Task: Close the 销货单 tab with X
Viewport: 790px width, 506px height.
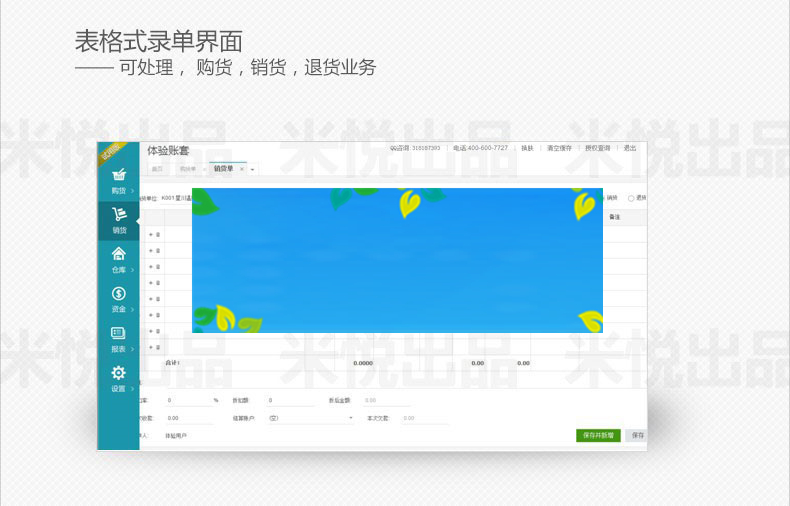Action: pyautogui.click(x=241, y=169)
